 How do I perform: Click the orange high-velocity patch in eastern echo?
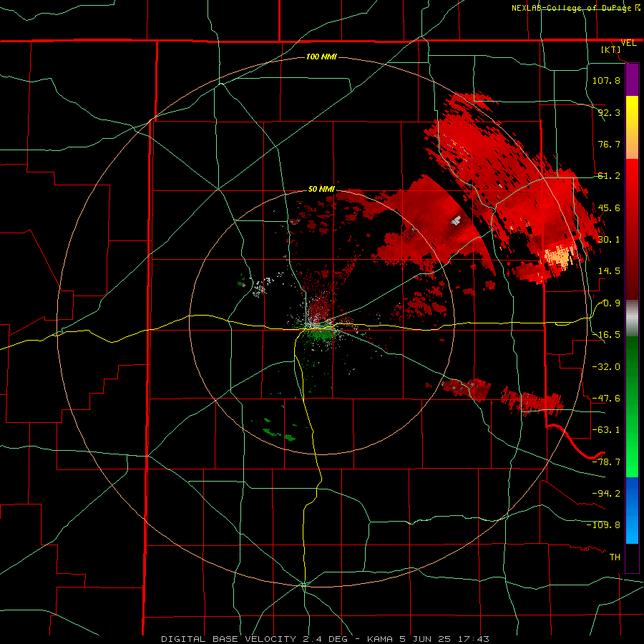coord(557,256)
